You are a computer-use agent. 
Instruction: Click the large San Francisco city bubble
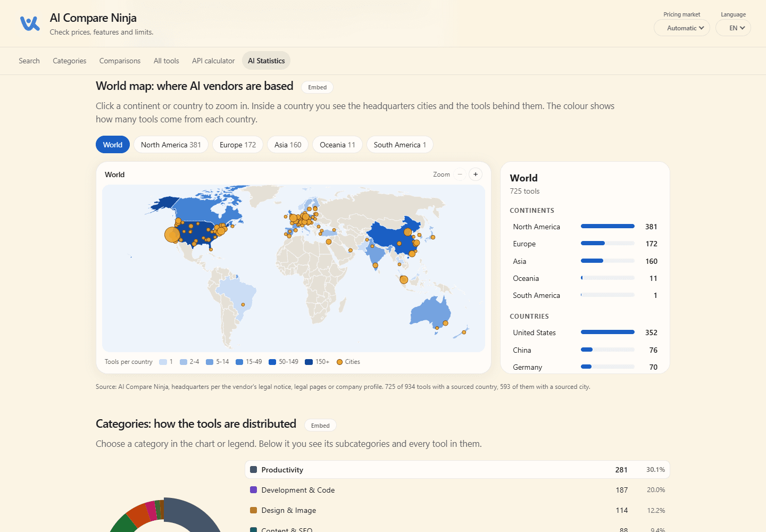172,235
